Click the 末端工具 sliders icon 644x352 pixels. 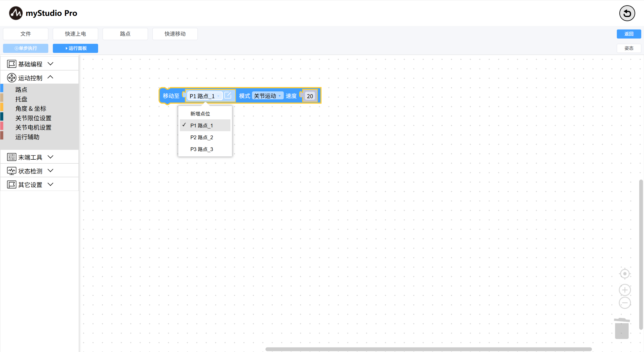12,157
